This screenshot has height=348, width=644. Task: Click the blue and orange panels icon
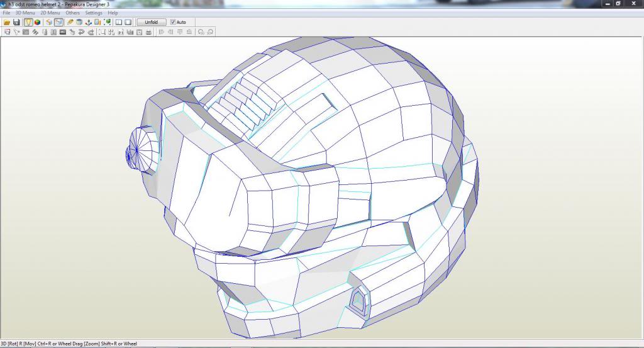[97, 22]
